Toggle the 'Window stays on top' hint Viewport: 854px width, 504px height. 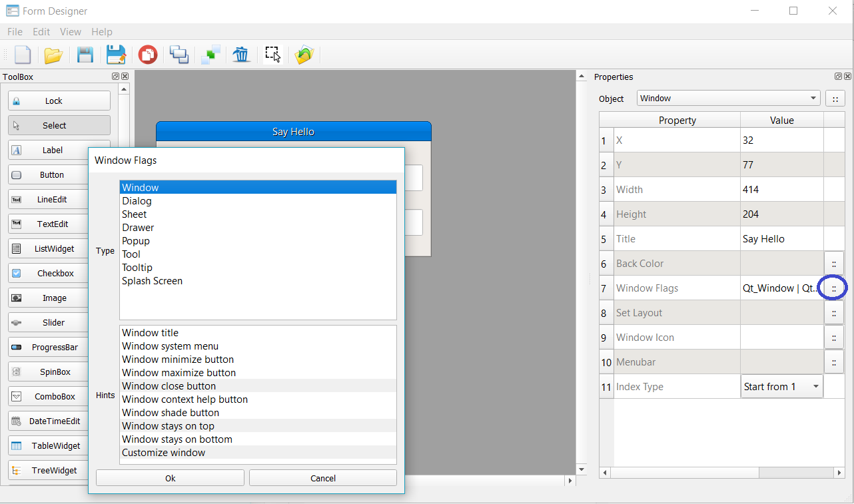point(168,426)
